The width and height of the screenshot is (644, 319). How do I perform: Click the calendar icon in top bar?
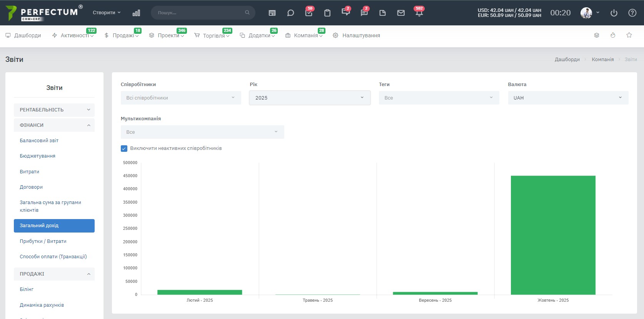(x=272, y=13)
